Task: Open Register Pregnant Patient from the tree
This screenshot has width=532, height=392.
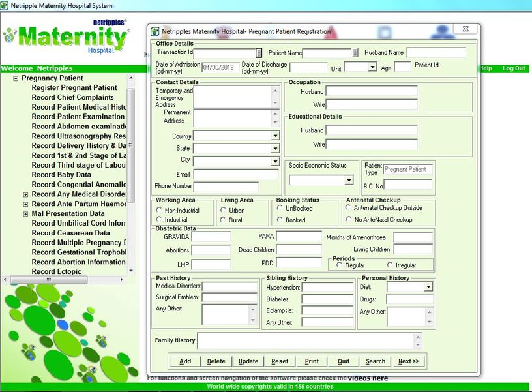Action: point(74,87)
